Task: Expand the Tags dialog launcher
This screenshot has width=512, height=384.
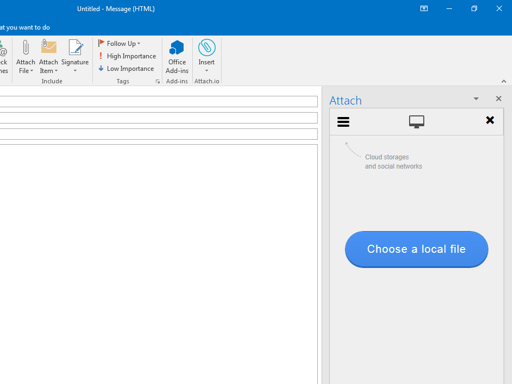Action: 158,81
